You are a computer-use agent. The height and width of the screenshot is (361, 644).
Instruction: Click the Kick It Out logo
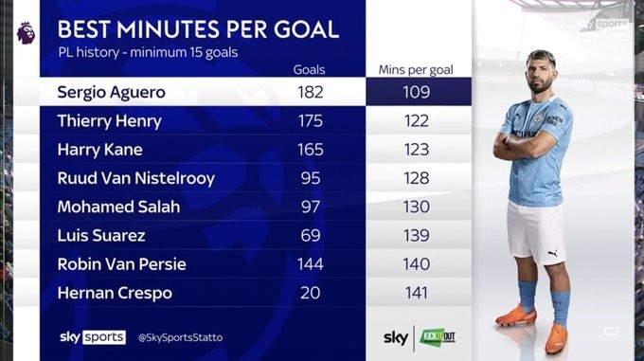438,337
